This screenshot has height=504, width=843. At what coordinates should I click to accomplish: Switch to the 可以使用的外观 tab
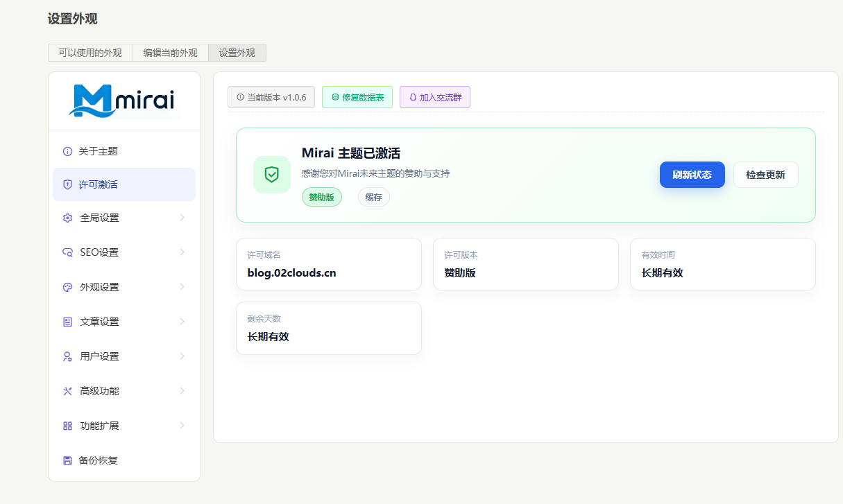[x=90, y=53]
